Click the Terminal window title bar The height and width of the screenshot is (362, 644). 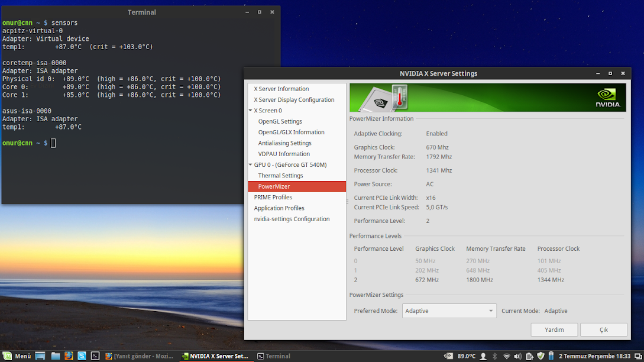[141, 12]
